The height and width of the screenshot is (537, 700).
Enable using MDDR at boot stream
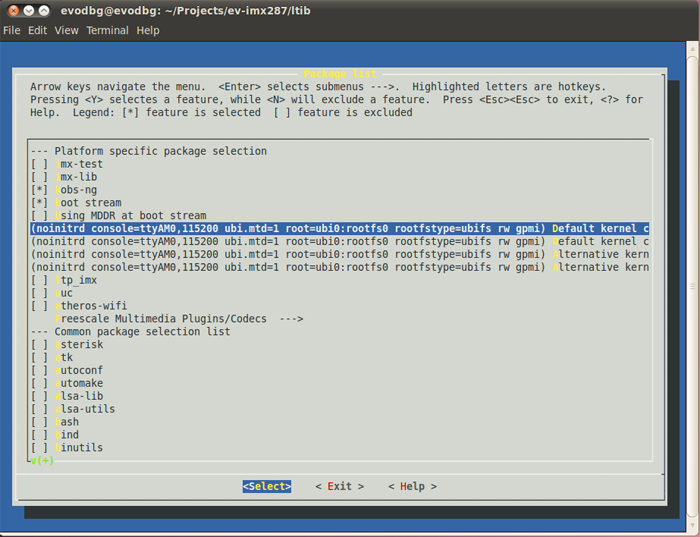(x=40, y=216)
